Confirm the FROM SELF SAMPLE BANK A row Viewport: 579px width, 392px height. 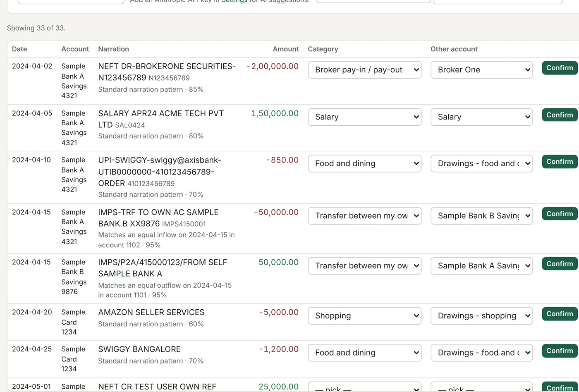click(560, 264)
